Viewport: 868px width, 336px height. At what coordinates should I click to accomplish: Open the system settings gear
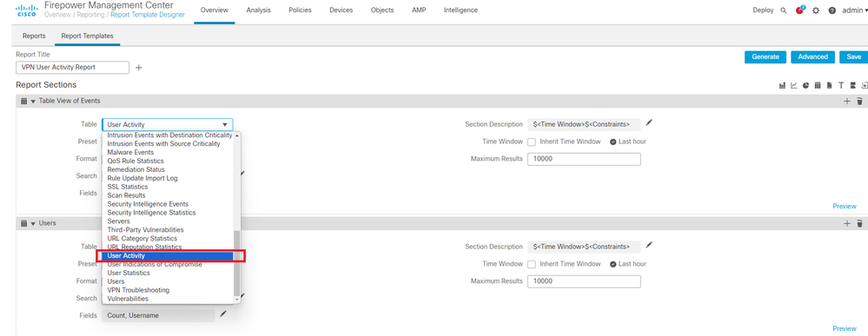[815, 10]
